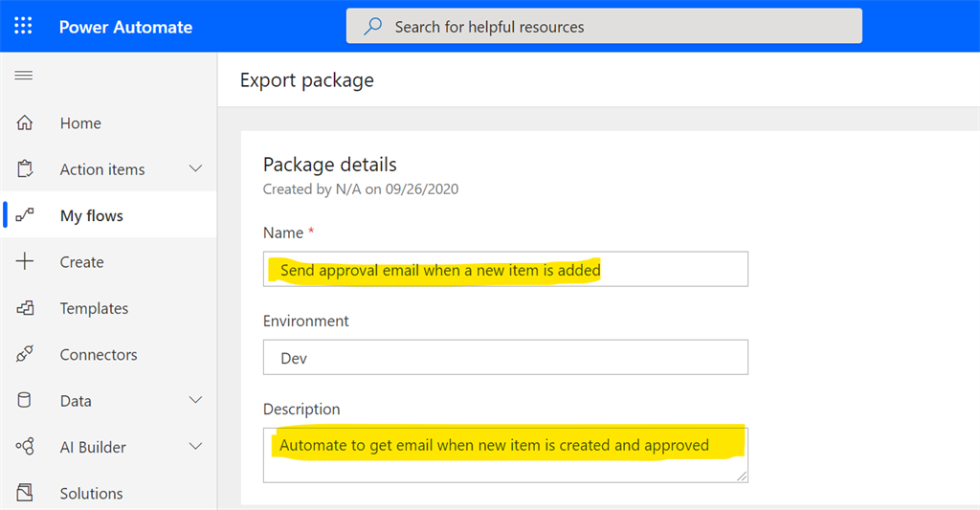Click the Data cylinder icon

tap(24, 400)
